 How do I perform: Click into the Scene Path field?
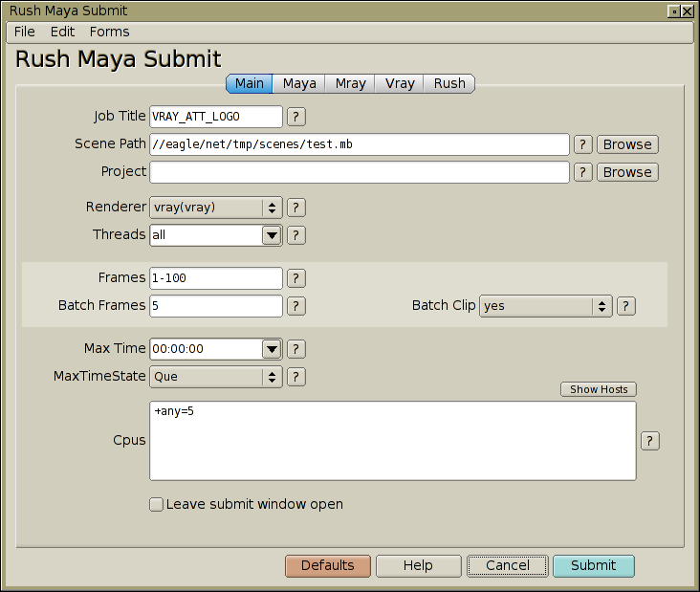click(x=360, y=144)
